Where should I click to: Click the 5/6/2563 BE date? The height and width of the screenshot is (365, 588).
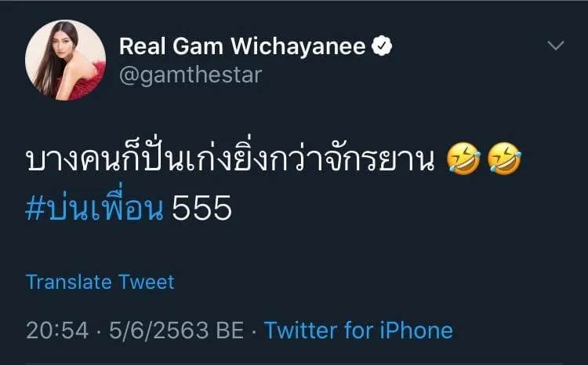coord(176,330)
